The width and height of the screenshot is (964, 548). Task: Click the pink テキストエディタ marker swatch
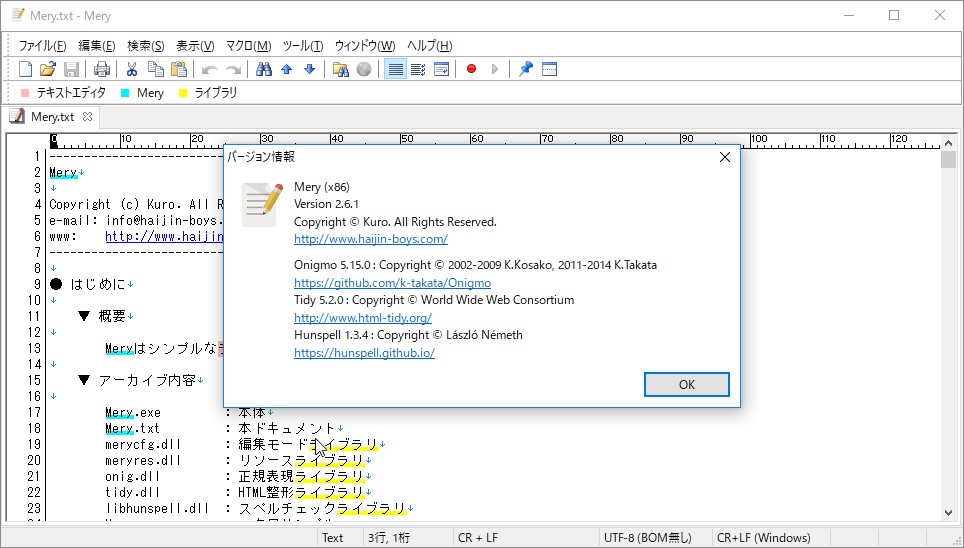[25, 93]
